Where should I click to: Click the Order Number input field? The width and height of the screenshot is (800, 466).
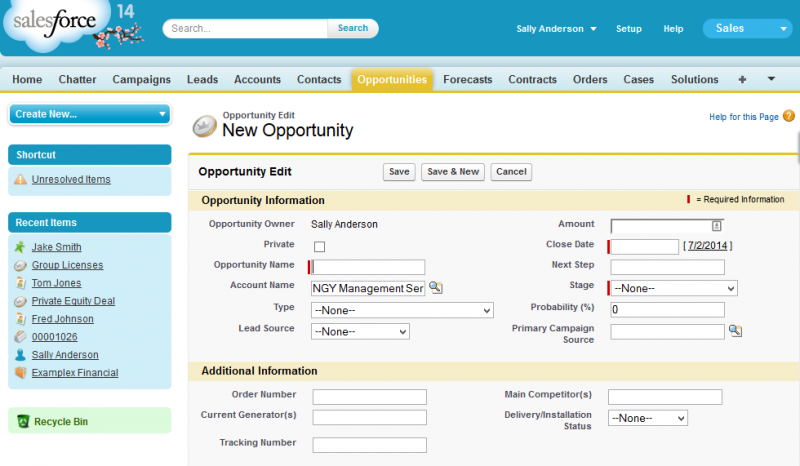pos(369,397)
